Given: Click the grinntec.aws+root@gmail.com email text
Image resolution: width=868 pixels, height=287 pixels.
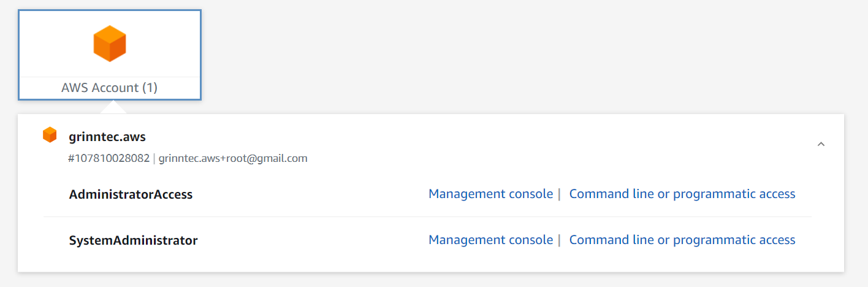Looking at the screenshot, I should point(233,158).
